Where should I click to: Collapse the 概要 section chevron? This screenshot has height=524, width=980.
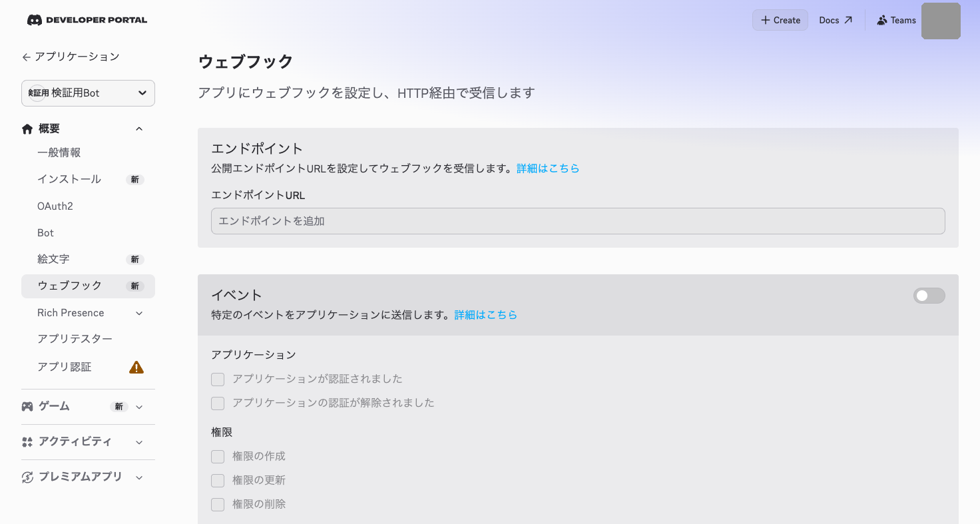[139, 129]
